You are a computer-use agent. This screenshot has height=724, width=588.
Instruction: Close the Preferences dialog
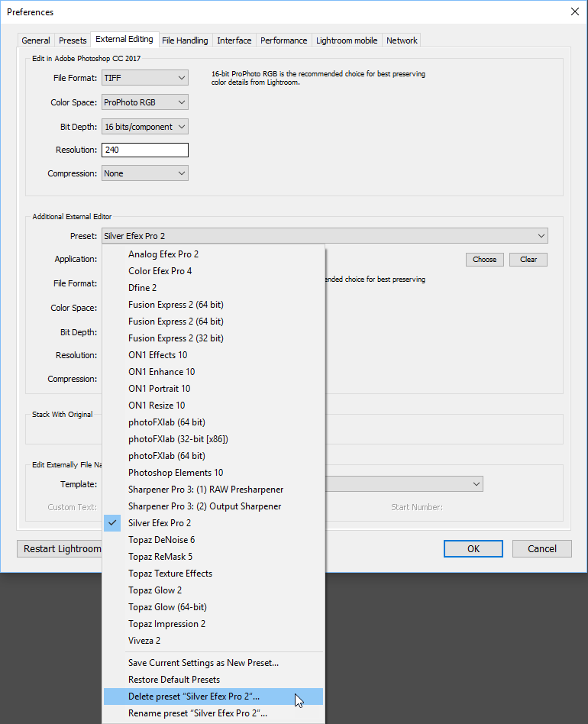click(x=574, y=11)
